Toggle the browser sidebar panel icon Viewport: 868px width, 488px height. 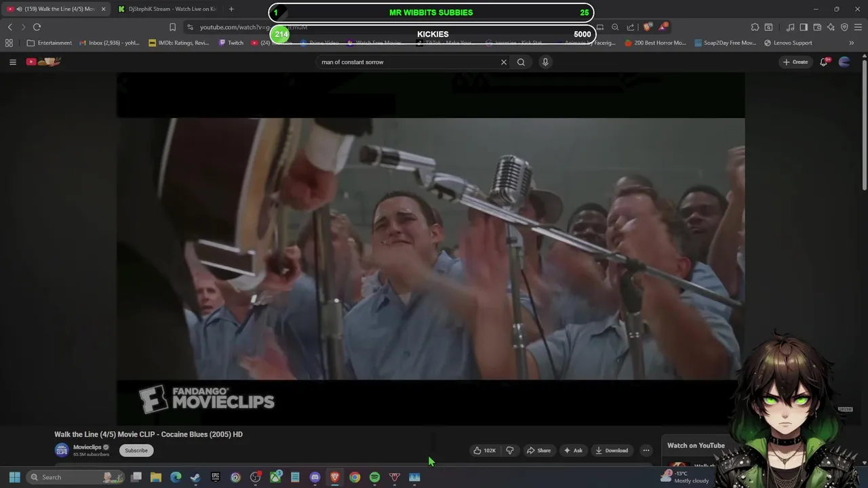pos(804,27)
